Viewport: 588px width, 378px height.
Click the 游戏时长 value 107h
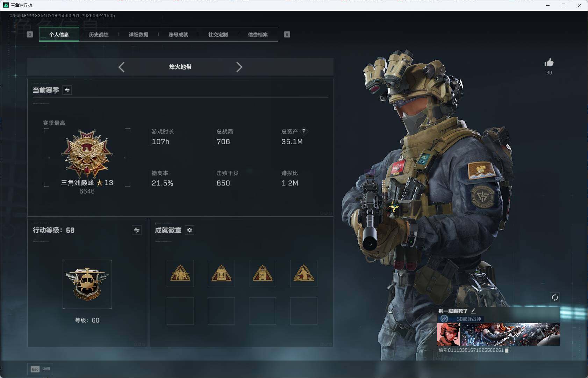(160, 141)
